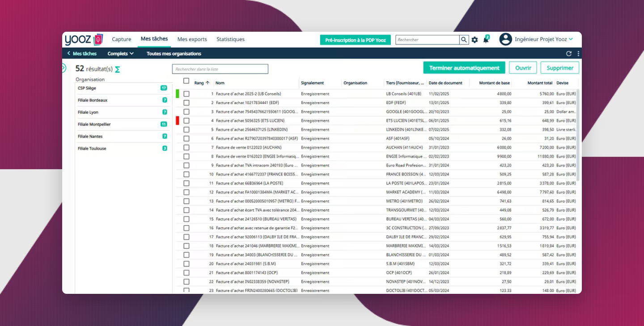Go back via Mes tâches chevron
Screen dimensions: 644x326
pyautogui.click(x=69, y=54)
